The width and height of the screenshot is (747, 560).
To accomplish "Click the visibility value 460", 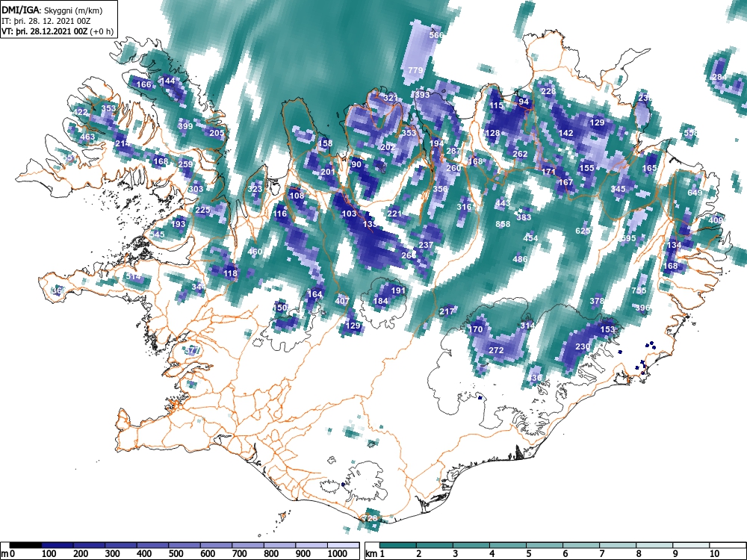I will [255, 252].
